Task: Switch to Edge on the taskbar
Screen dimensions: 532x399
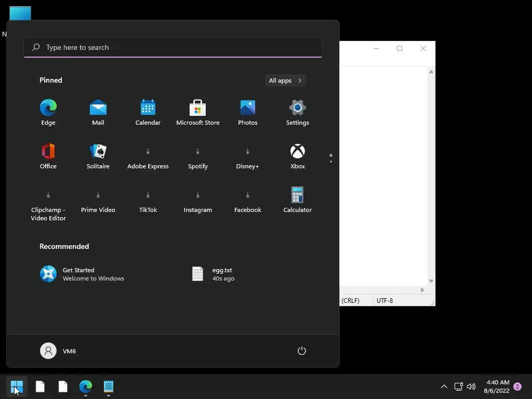Action: click(x=86, y=387)
